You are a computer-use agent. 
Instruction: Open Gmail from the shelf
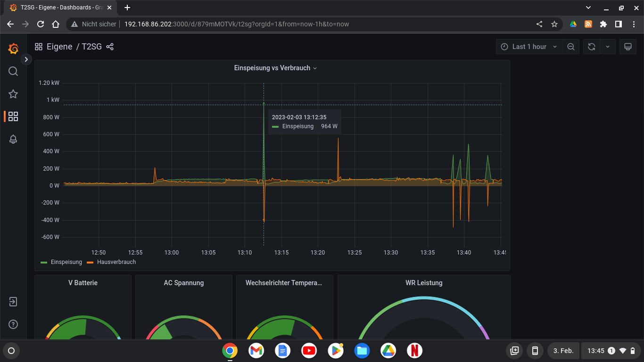coord(256,351)
